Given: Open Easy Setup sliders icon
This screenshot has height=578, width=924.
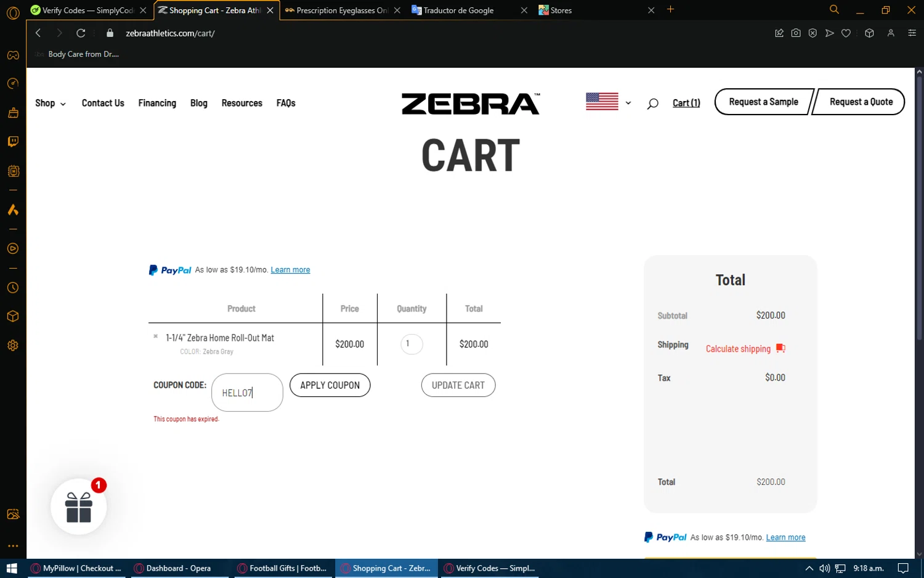Looking at the screenshot, I should (912, 33).
